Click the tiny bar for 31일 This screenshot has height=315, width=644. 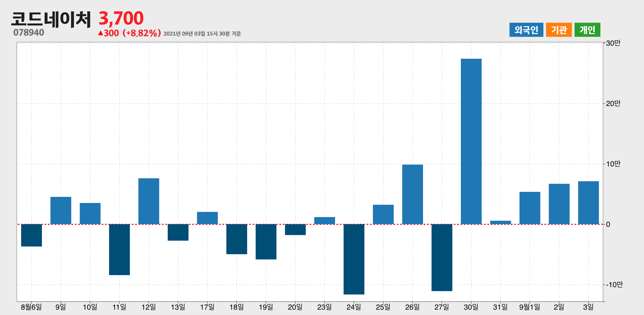tap(500, 222)
